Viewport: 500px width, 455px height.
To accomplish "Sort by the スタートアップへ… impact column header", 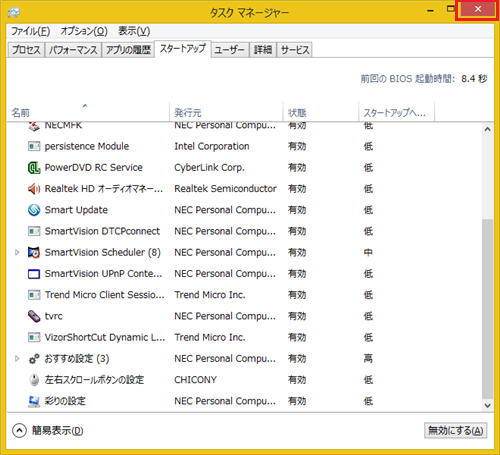I will coord(397,112).
